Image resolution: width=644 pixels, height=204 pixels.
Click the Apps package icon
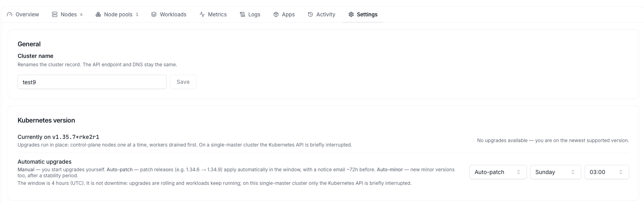click(276, 14)
